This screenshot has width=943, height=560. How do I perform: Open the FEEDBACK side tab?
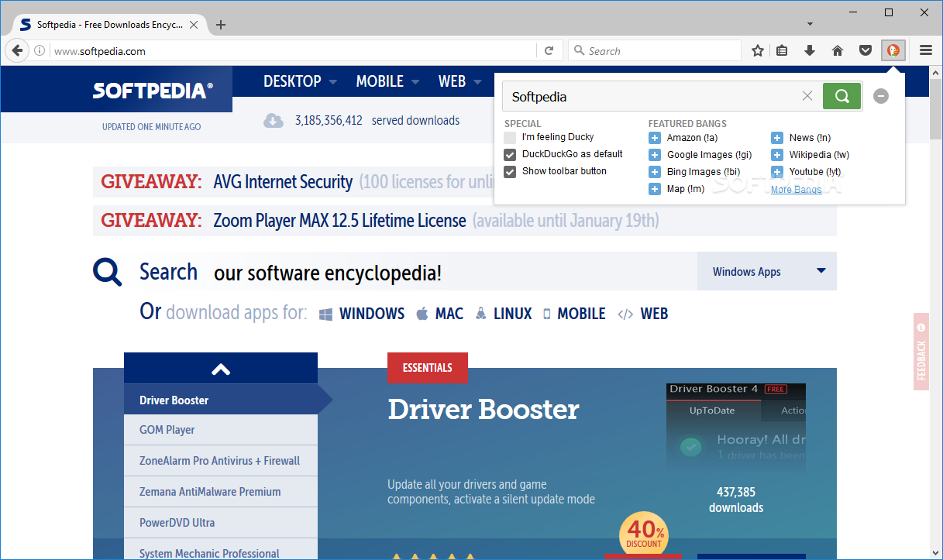tap(921, 352)
